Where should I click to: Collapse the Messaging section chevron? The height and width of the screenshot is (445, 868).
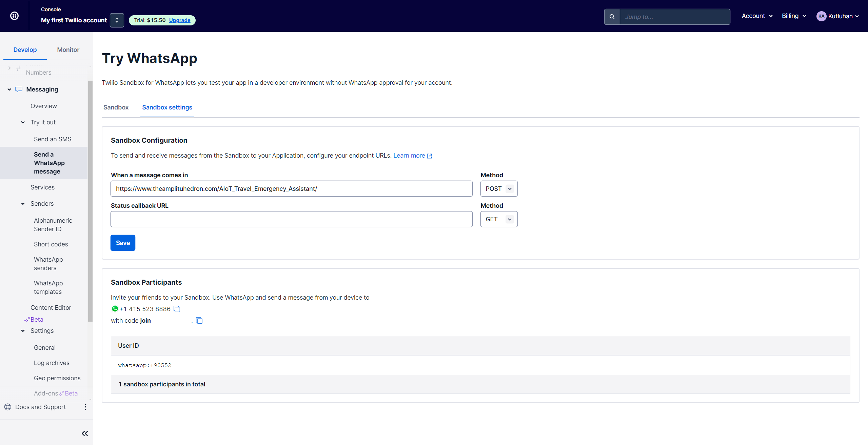click(x=9, y=89)
